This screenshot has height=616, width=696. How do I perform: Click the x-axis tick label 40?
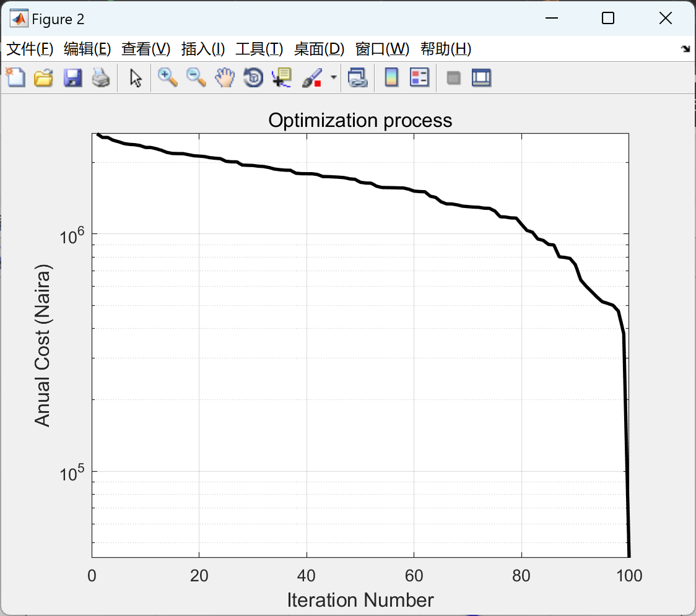click(x=307, y=576)
